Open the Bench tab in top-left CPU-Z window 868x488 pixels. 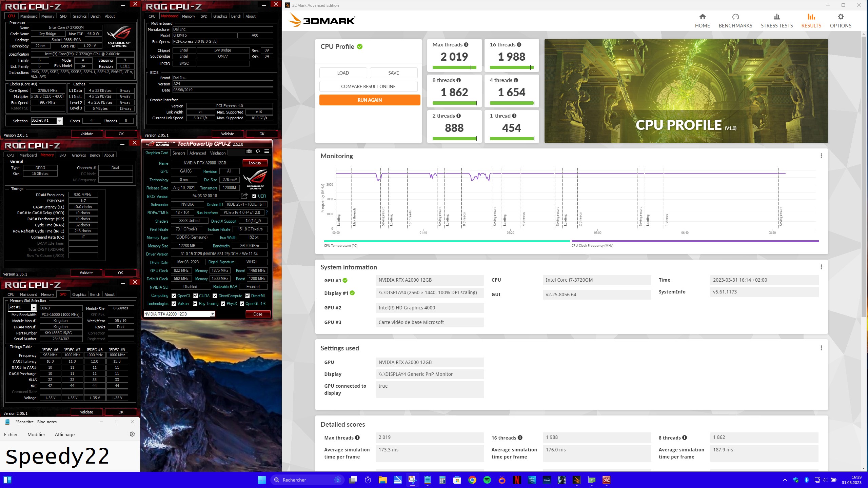95,16
